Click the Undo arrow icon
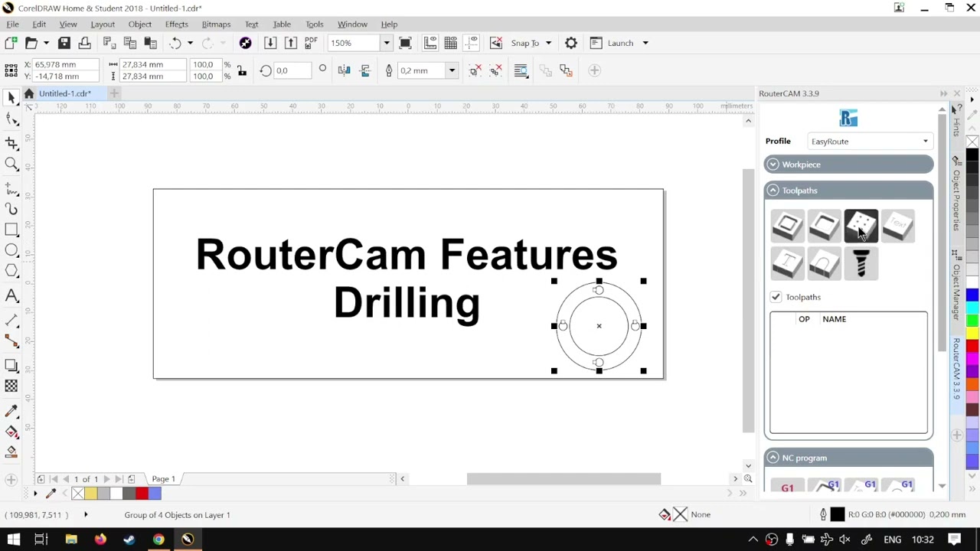 (175, 43)
